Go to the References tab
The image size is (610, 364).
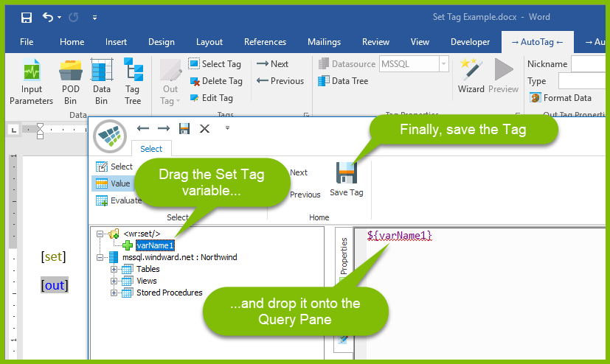coord(265,42)
